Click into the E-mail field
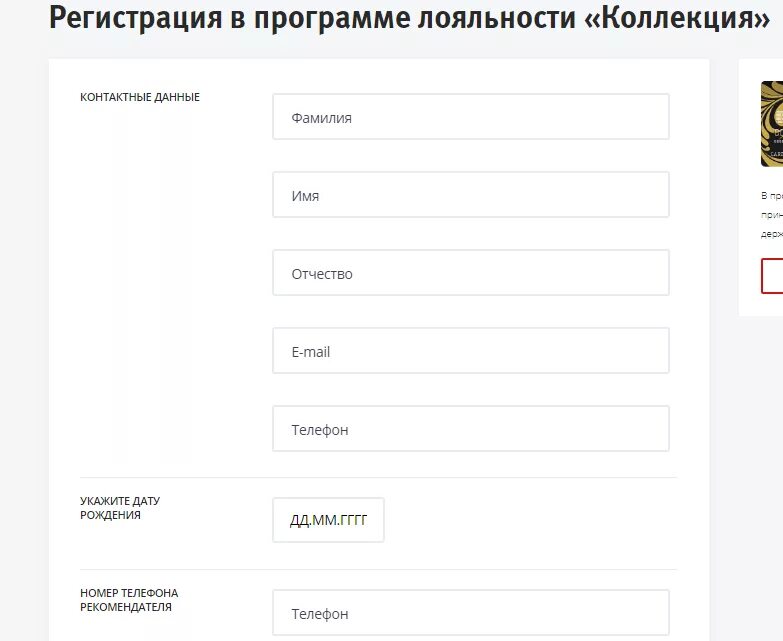The image size is (783, 641). pos(470,350)
